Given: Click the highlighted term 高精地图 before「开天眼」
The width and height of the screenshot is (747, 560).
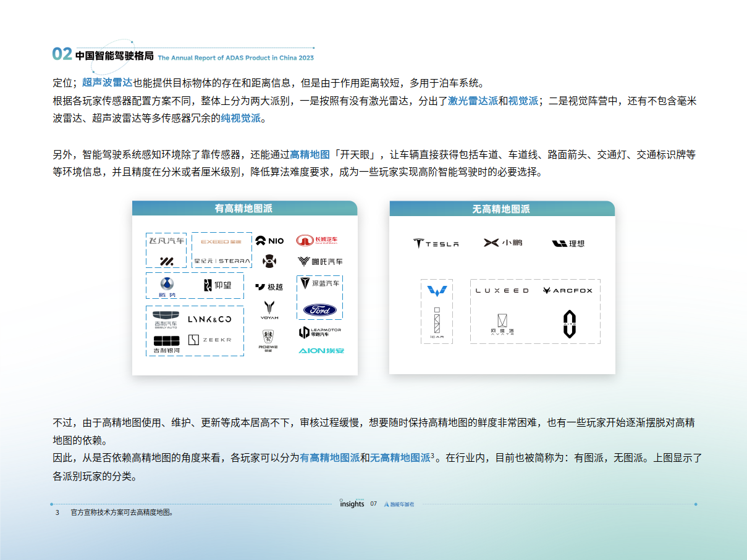Looking at the screenshot, I should tap(310, 154).
